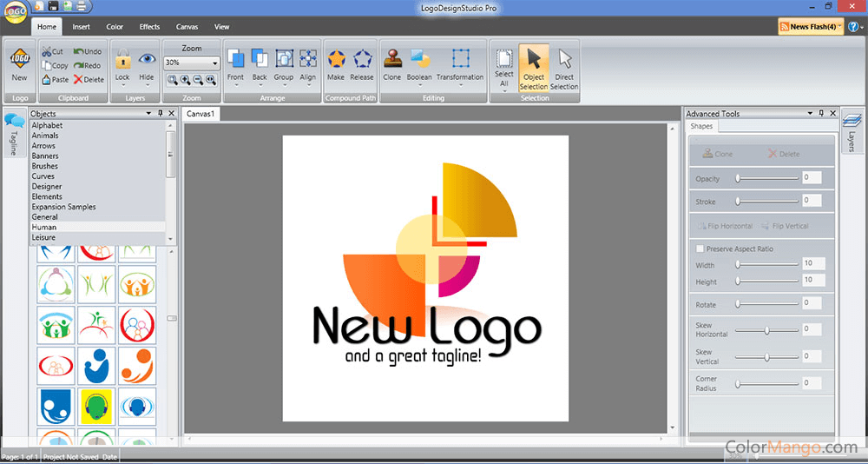This screenshot has height=464, width=868.
Task: Open the Advanced Tools panel options arrow
Action: [810, 113]
